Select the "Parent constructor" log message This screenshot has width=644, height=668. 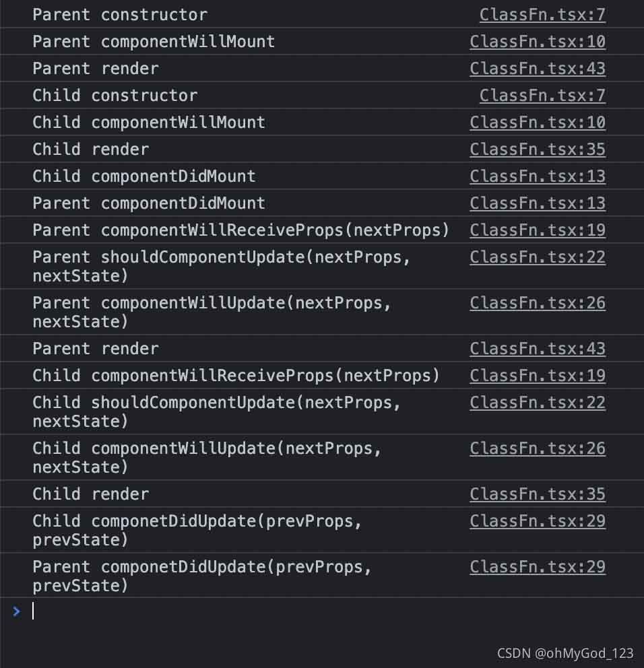click(x=120, y=15)
